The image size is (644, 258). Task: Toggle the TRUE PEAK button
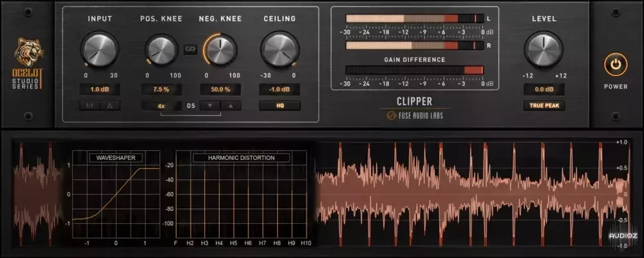pyautogui.click(x=544, y=106)
